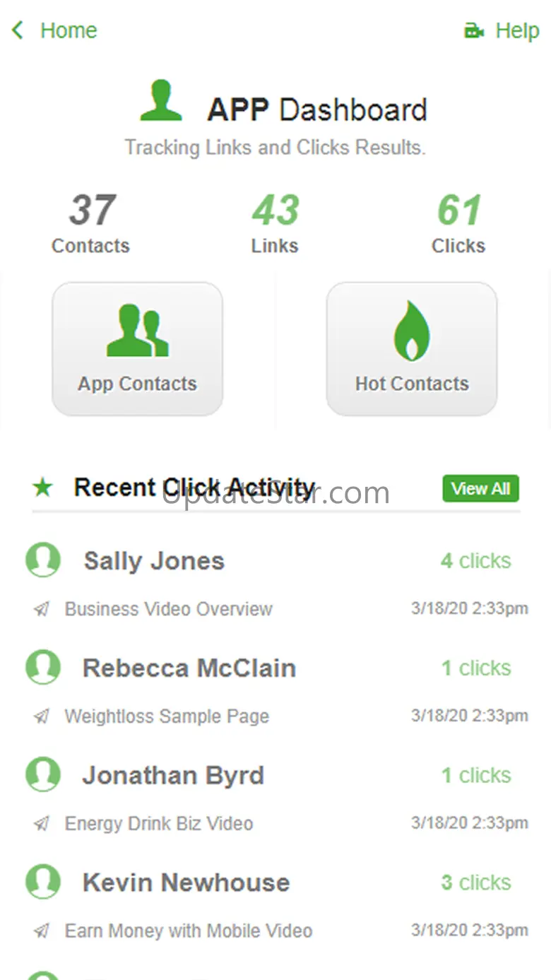Click the paper plane icon beside Business Video Overview

pos(42,609)
